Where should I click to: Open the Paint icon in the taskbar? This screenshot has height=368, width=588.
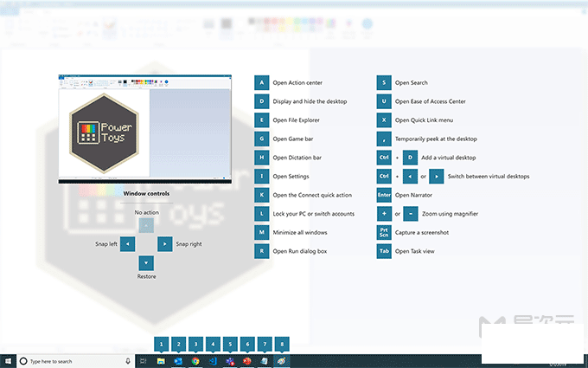[282, 361]
